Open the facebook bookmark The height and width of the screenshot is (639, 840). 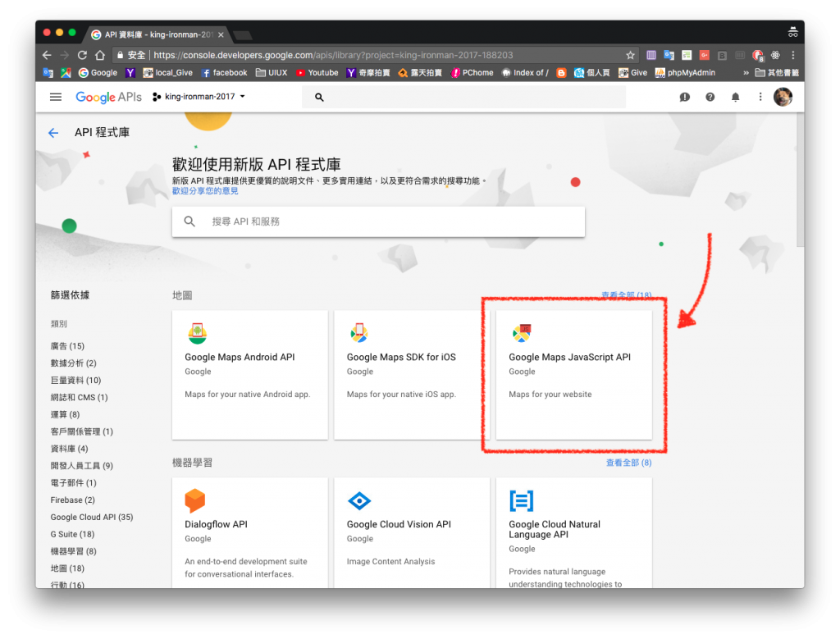[x=224, y=73]
